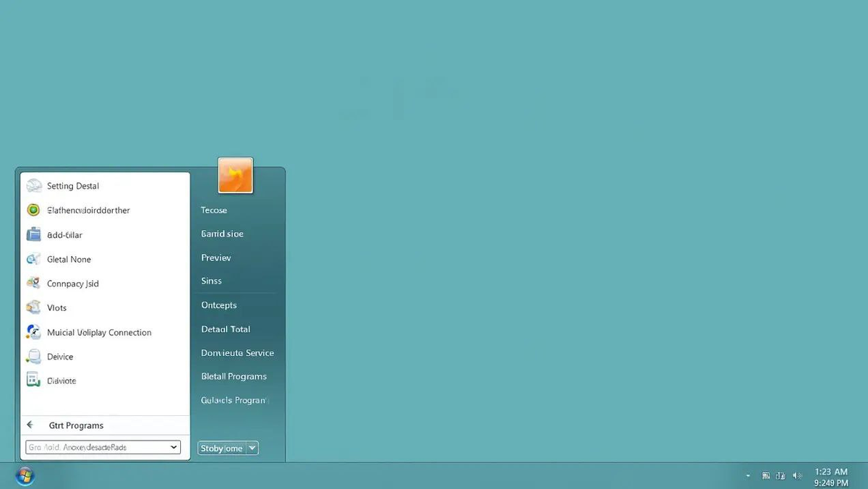Open Tecose in the right pane

click(x=214, y=211)
